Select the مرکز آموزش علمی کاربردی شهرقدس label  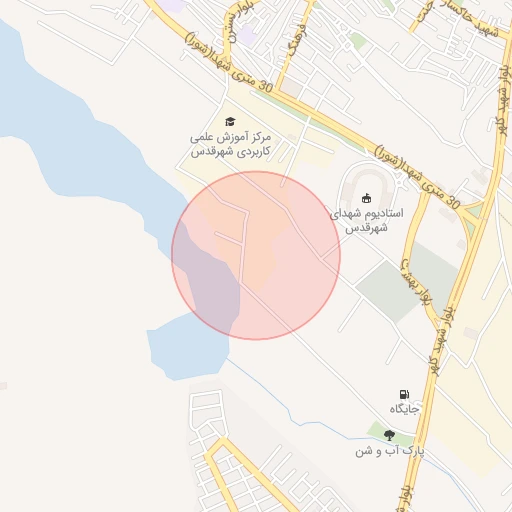tap(230, 144)
